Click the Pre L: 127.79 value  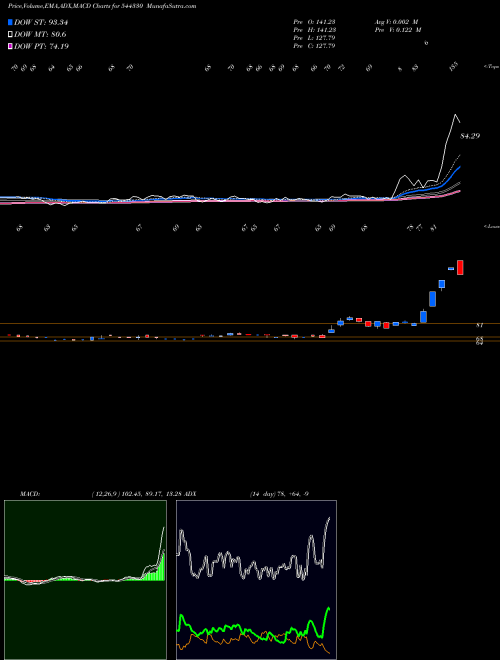[314, 38]
